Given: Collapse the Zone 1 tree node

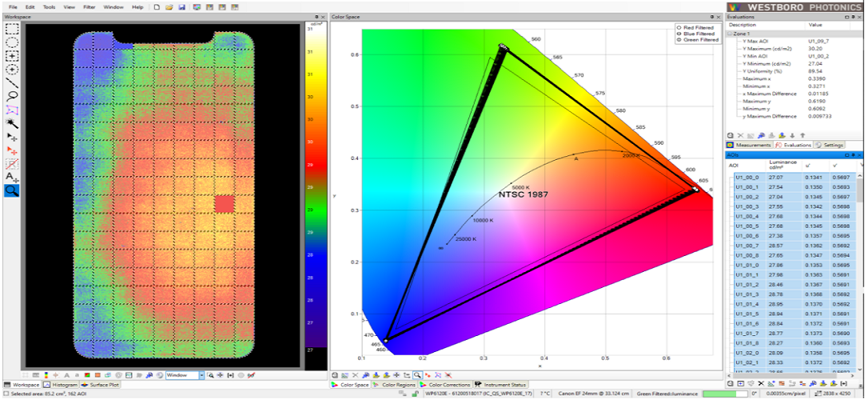Looking at the screenshot, I should point(732,33).
